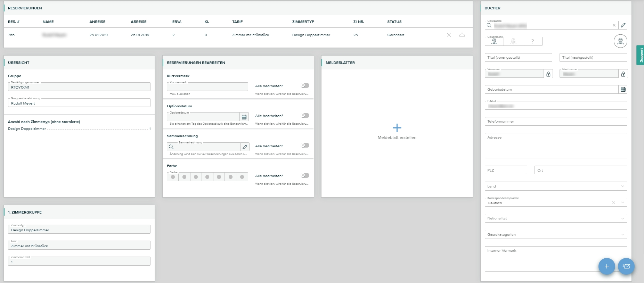Click the pencil icon next to Sammelrechnung

pyautogui.click(x=245, y=147)
